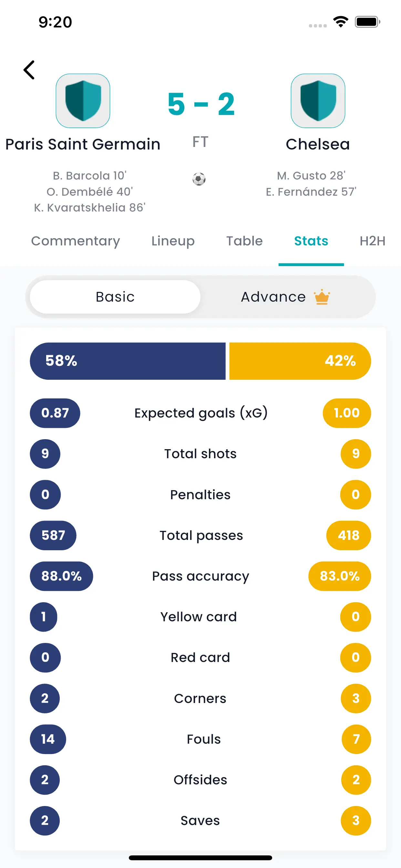Open the Commentary tab
The width and height of the screenshot is (401, 868).
76,241
